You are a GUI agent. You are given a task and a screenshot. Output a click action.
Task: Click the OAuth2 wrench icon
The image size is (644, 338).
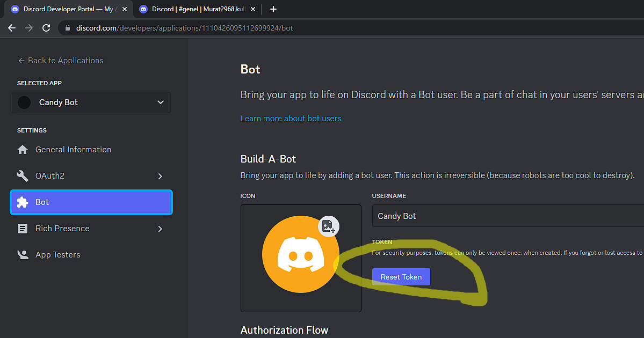[x=23, y=176]
